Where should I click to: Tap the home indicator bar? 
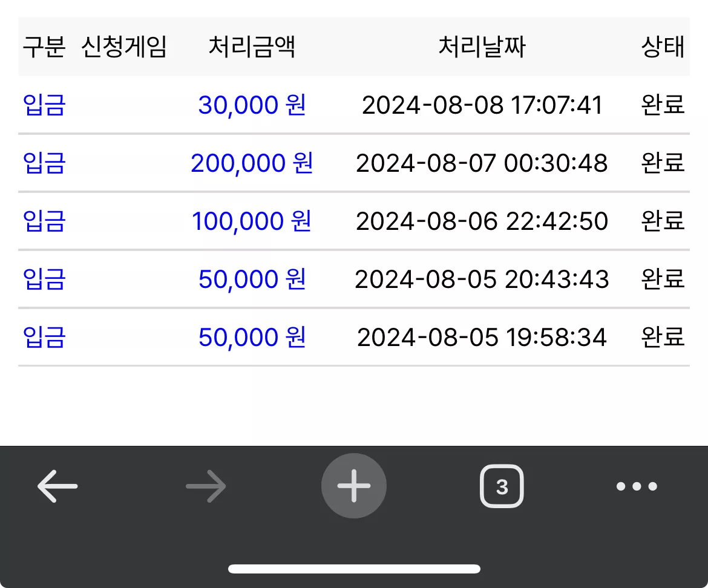point(354,569)
